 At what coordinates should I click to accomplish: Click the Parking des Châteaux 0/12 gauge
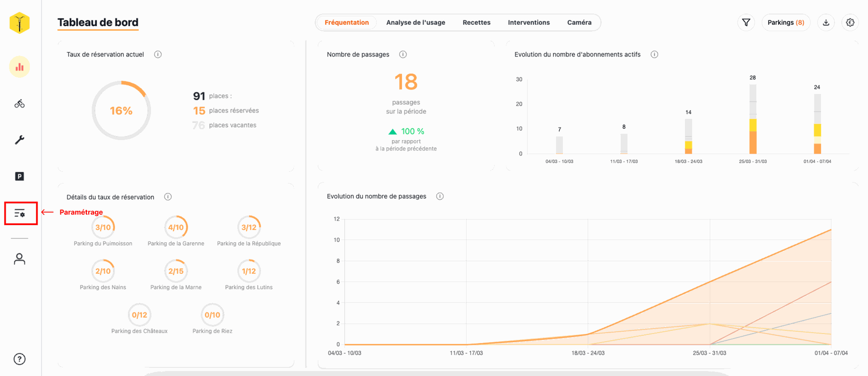point(139,315)
